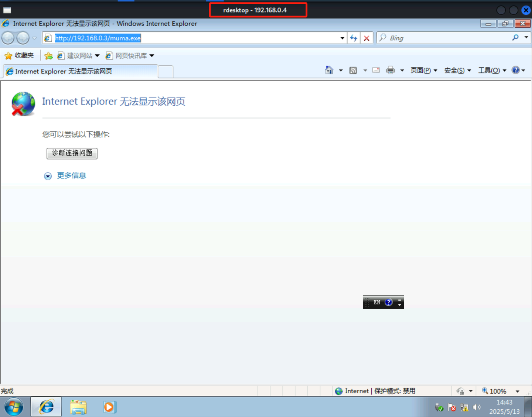Open the 工具(O) menu
Screen dimensions: 532x417
pos(492,70)
